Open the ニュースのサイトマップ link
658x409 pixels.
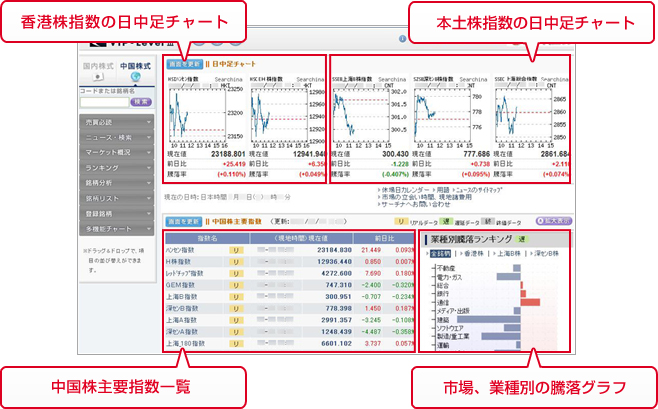[x=478, y=190]
